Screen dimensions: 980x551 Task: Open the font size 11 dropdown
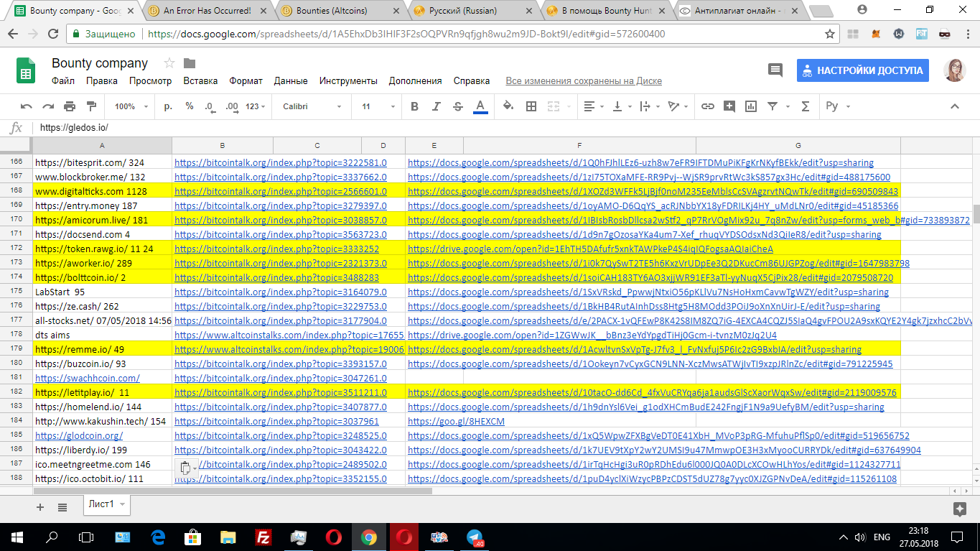click(377, 106)
